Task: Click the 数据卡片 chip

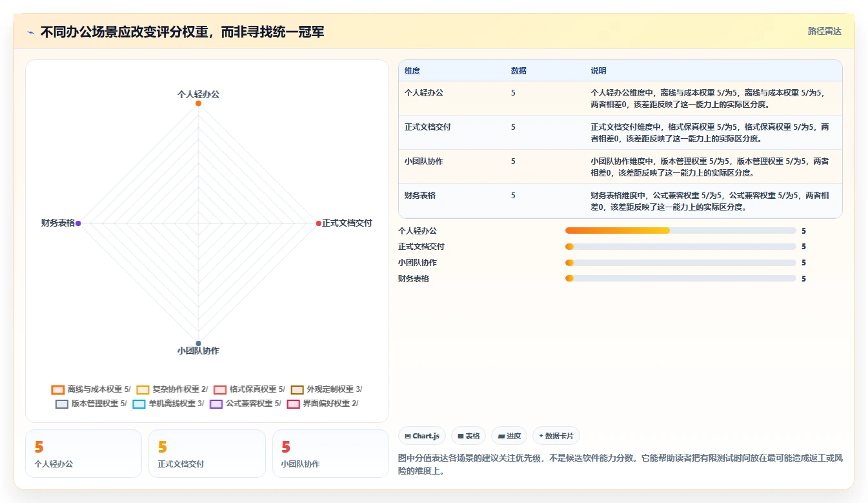Action: pyautogui.click(x=556, y=436)
